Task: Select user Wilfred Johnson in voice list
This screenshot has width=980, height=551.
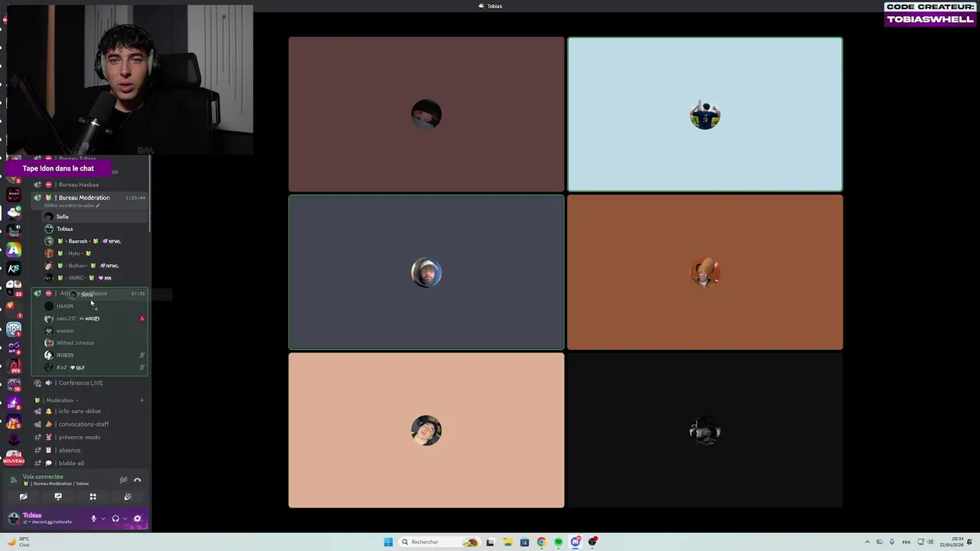Action: [x=94, y=343]
